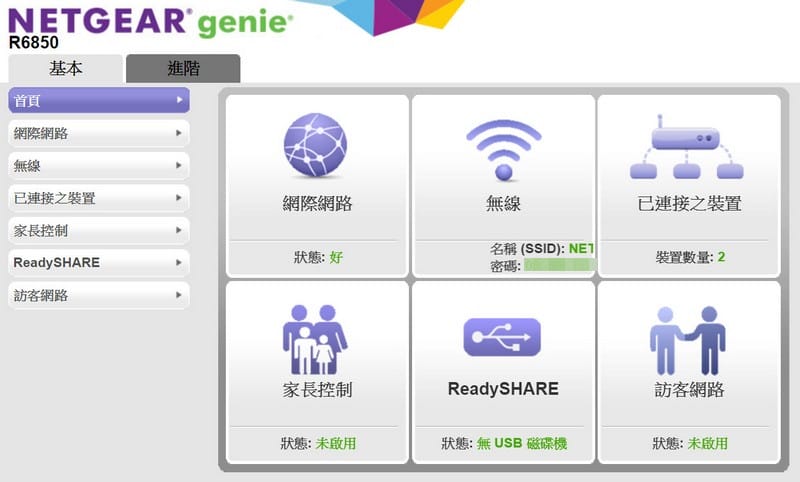The height and width of the screenshot is (482, 800).
Task: Click arrow on 無線 sidebar button
Action: pos(179,165)
